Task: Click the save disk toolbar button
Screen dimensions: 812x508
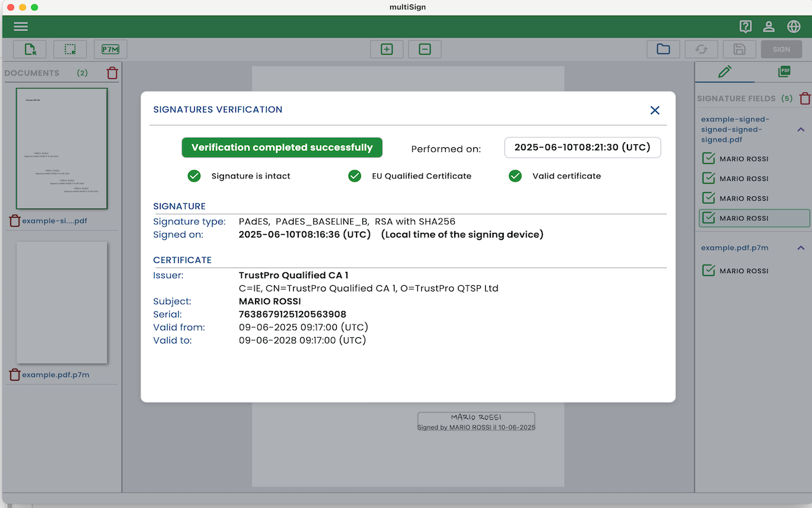Action: pos(739,50)
